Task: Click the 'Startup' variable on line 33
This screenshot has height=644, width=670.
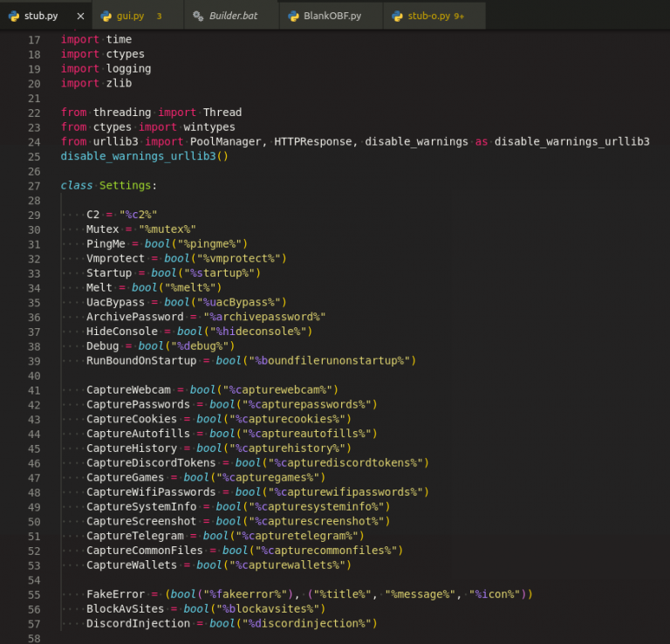Action: (109, 272)
